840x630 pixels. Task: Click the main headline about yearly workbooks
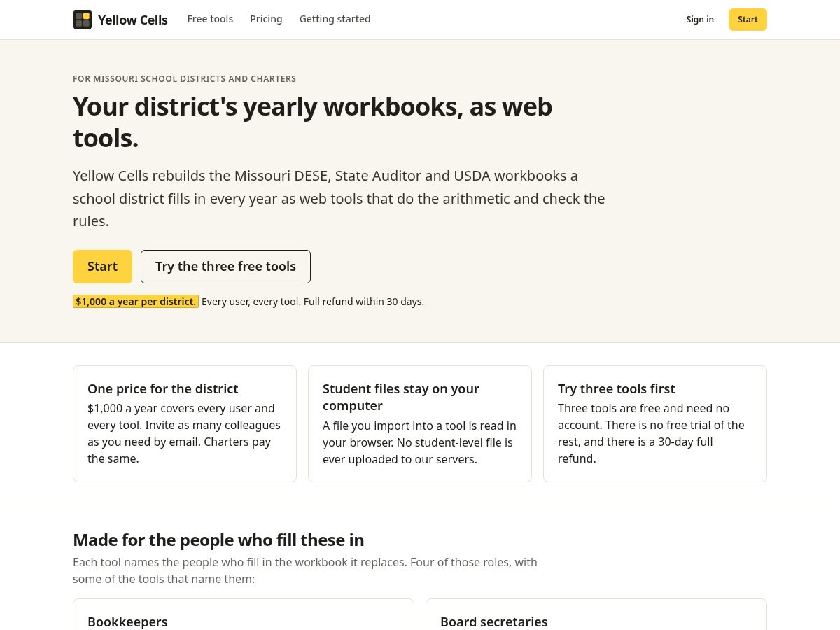point(312,122)
